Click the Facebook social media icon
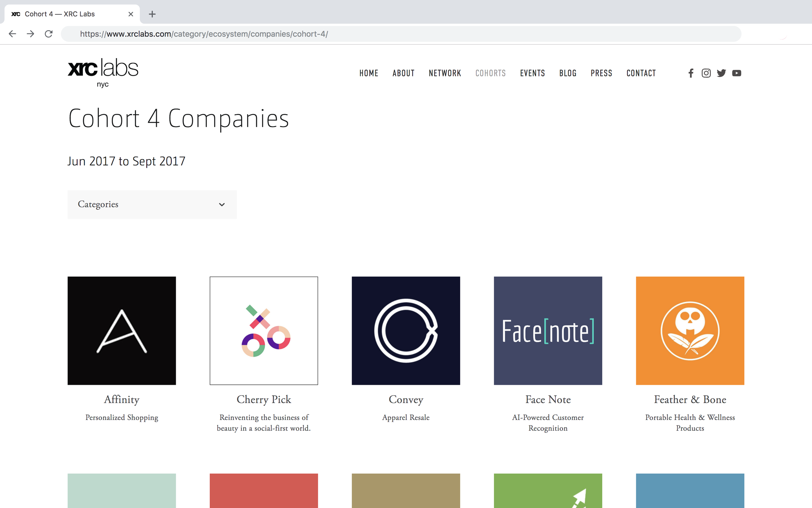 [691, 72]
